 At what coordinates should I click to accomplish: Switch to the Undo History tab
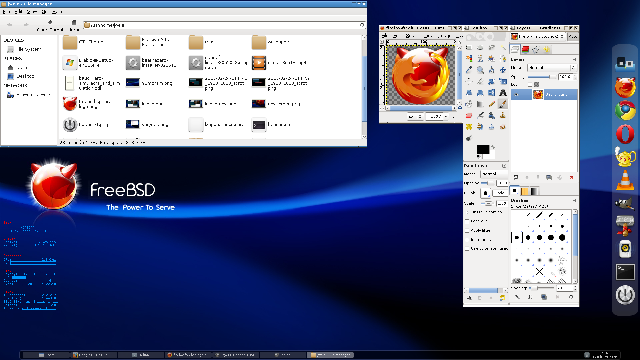(x=547, y=49)
